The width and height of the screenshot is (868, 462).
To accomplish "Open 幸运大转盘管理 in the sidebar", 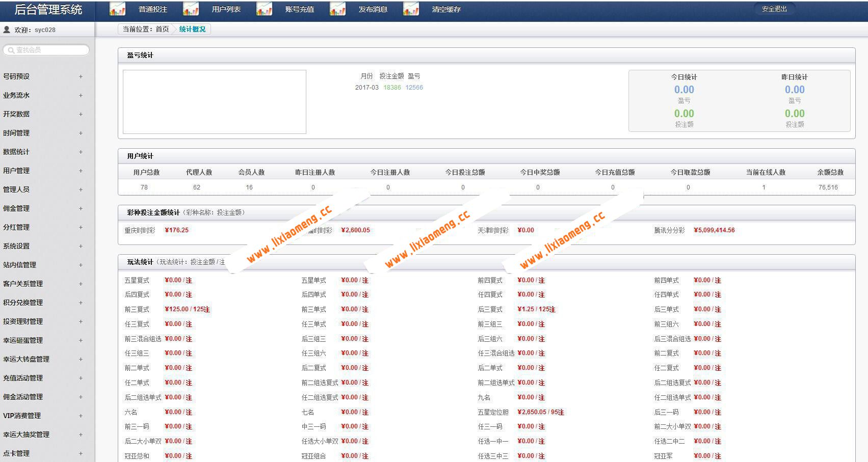I will coord(26,359).
